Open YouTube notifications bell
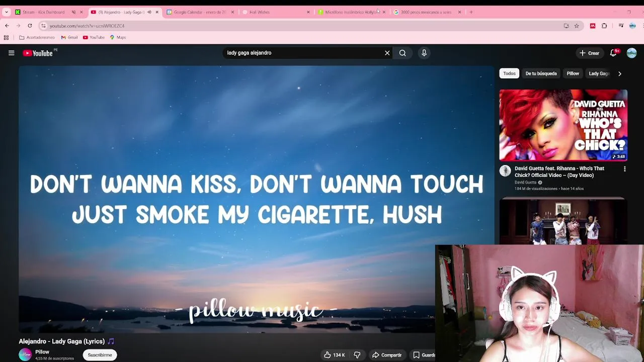Image resolution: width=644 pixels, height=362 pixels. point(614,53)
